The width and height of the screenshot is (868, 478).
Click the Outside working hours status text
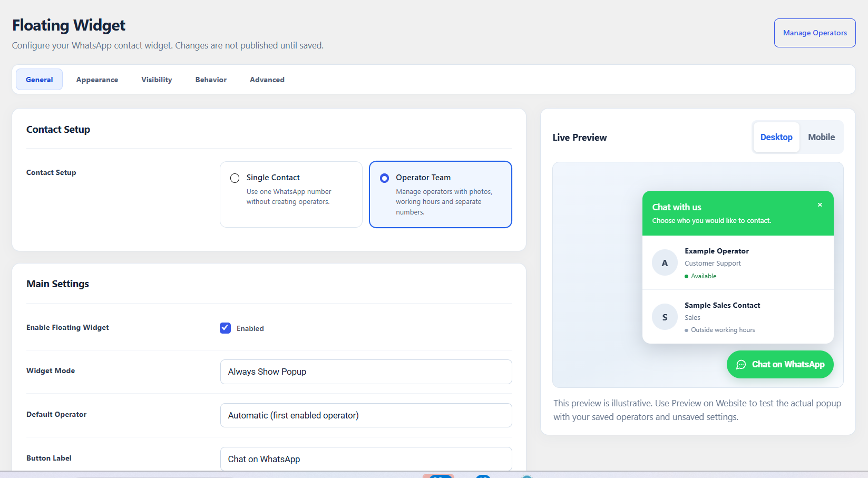coord(723,330)
